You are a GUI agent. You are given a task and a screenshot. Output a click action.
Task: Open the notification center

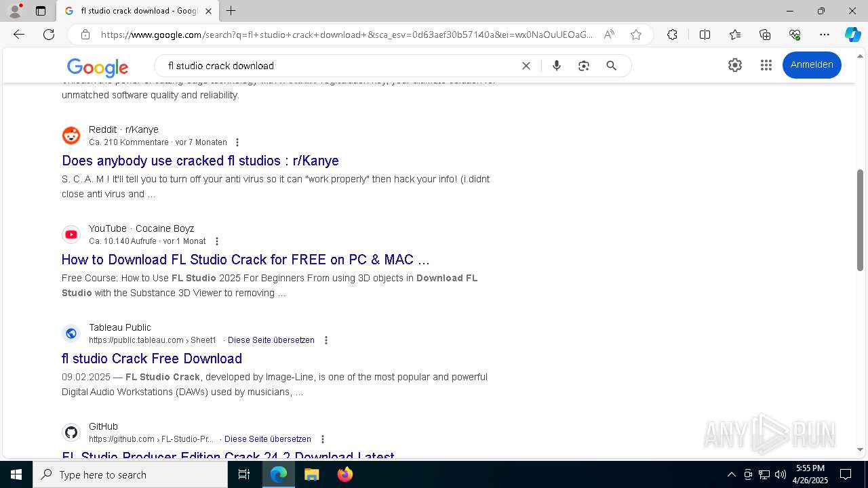846,474
